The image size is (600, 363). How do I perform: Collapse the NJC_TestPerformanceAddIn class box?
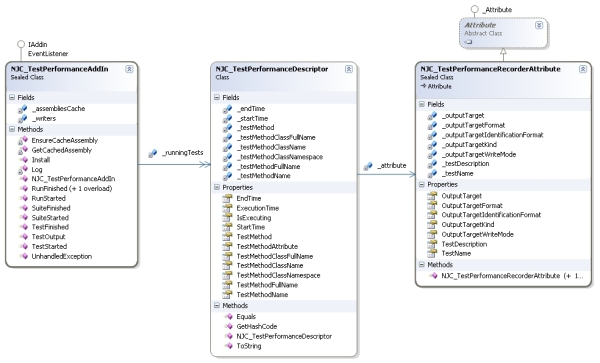click(x=129, y=69)
